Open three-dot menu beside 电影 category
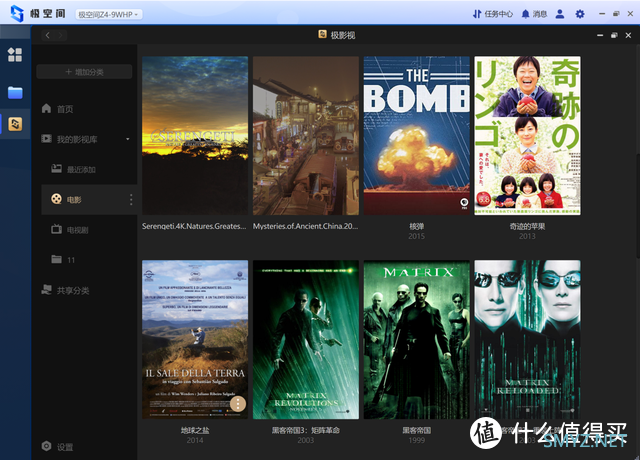The height and width of the screenshot is (460, 640). pyautogui.click(x=131, y=199)
